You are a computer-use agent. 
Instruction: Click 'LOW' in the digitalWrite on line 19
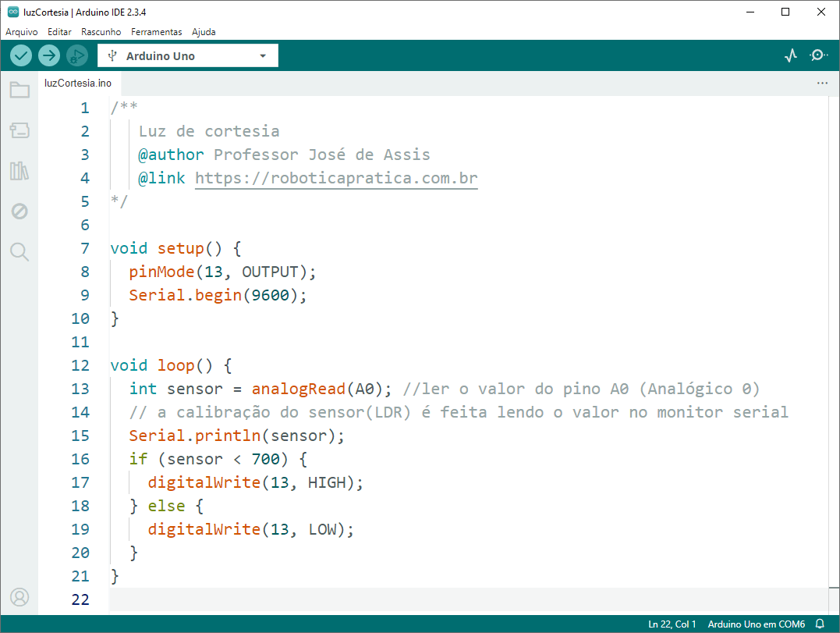322,529
